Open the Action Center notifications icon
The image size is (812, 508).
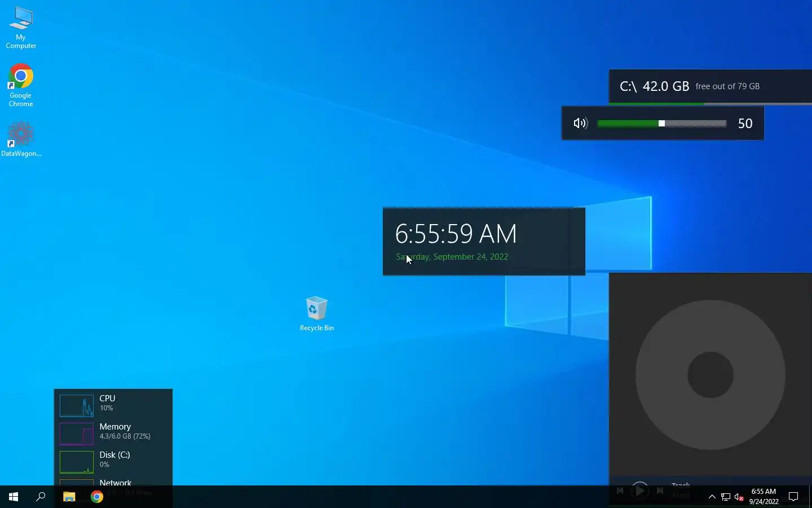click(x=793, y=497)
